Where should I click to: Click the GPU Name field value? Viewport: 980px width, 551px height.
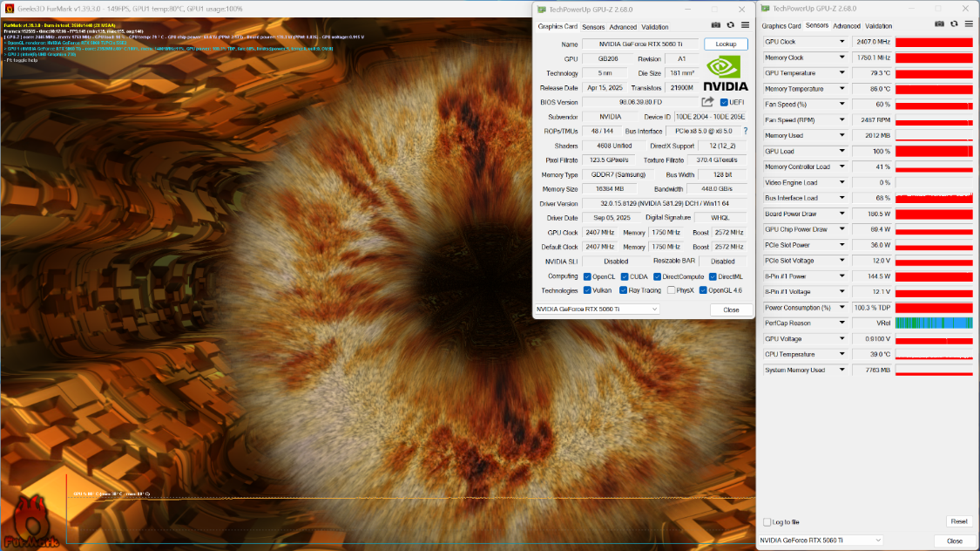pos(640,44)
